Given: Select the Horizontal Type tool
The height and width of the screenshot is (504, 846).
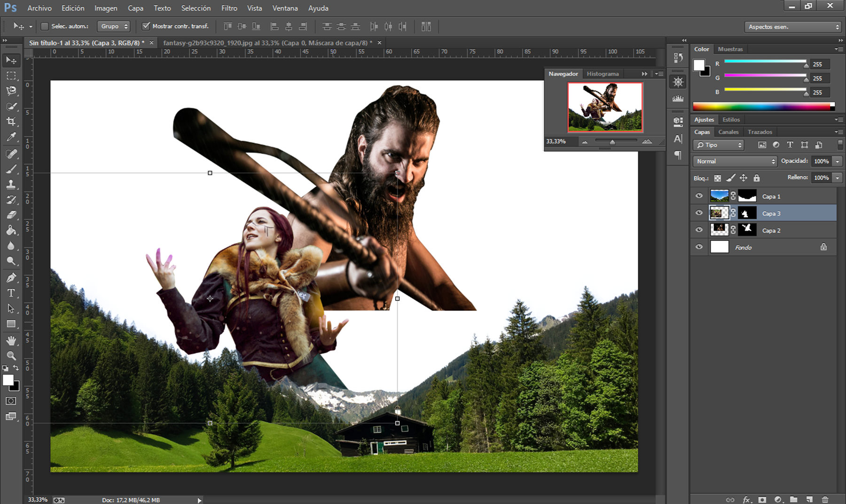Looking at the screenshot, I should tap(11, 293).
